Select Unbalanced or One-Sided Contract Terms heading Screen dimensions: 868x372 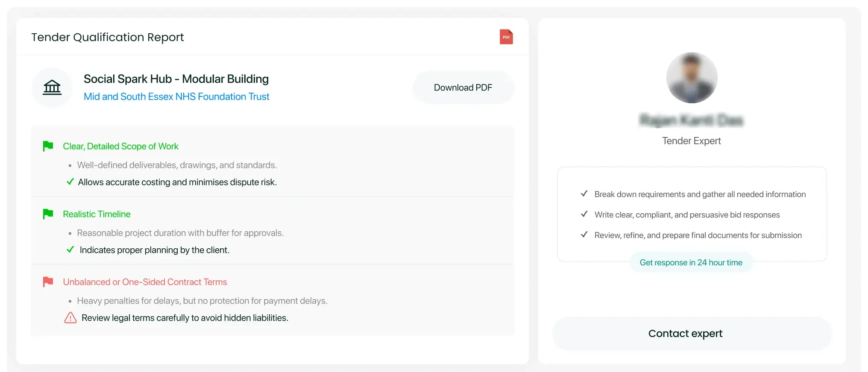tap(145, 282)
